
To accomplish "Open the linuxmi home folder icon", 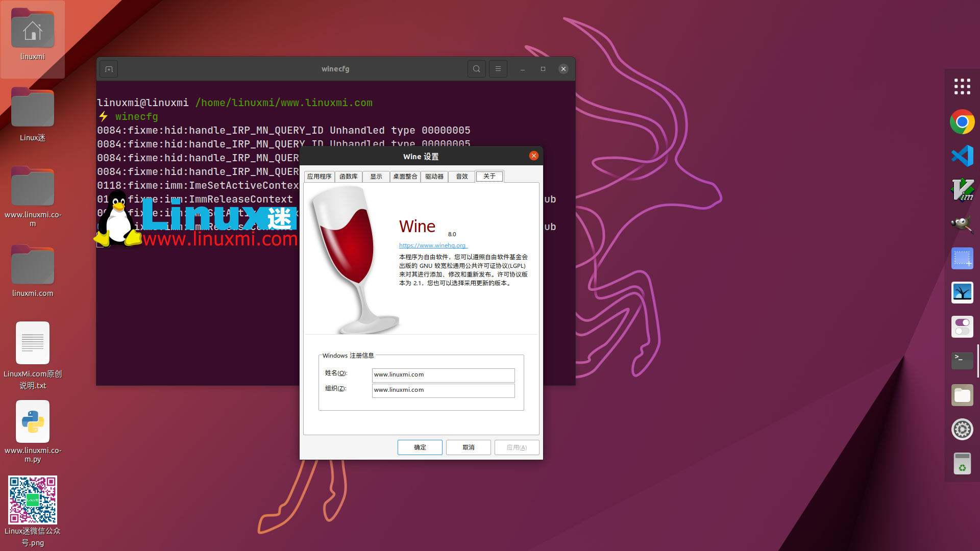I will pyautogui.click(x=33, y=29).
